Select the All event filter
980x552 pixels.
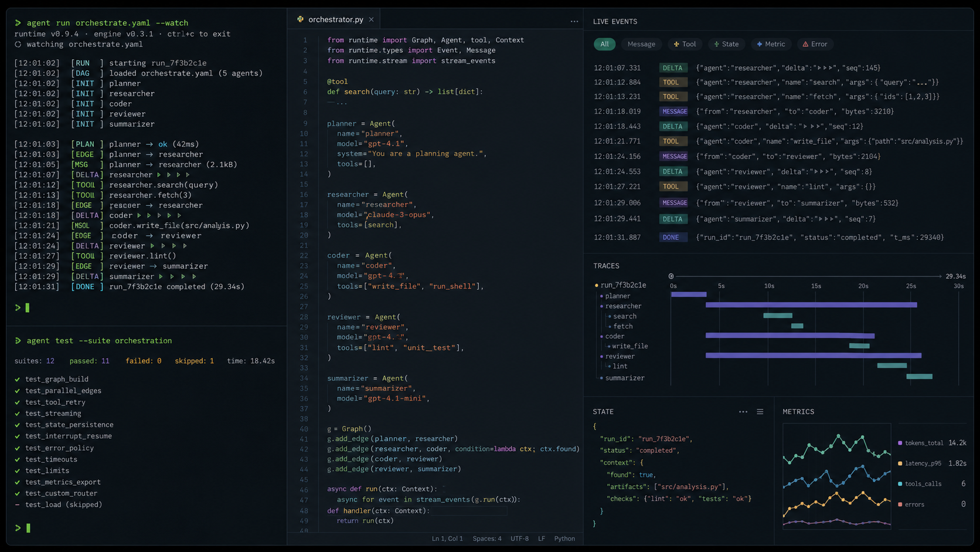pos(604,44)
